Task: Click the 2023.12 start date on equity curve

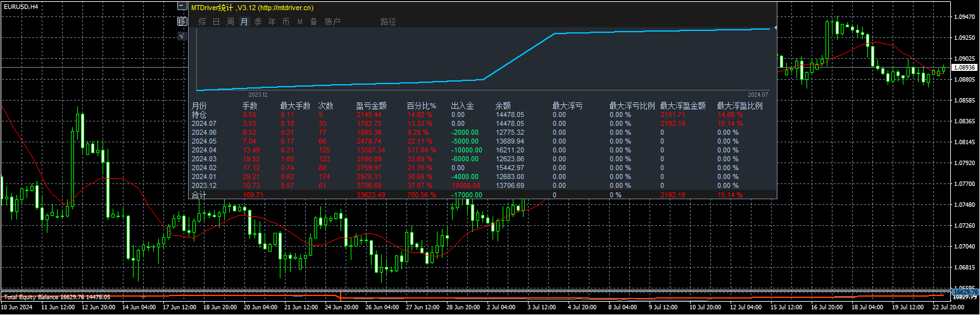Action: point(258,94)
